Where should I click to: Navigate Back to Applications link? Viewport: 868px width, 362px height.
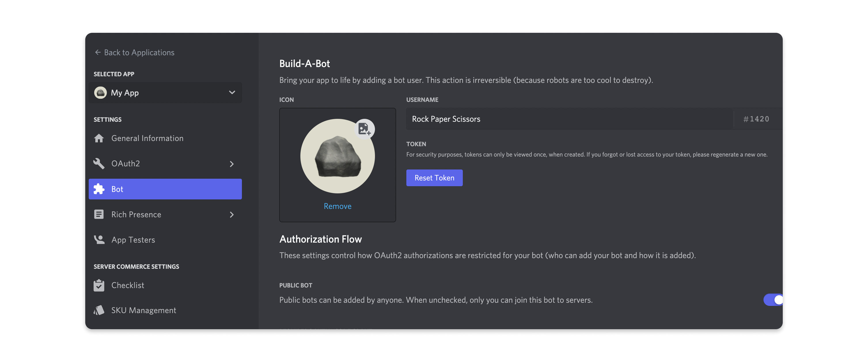(134, 52)
